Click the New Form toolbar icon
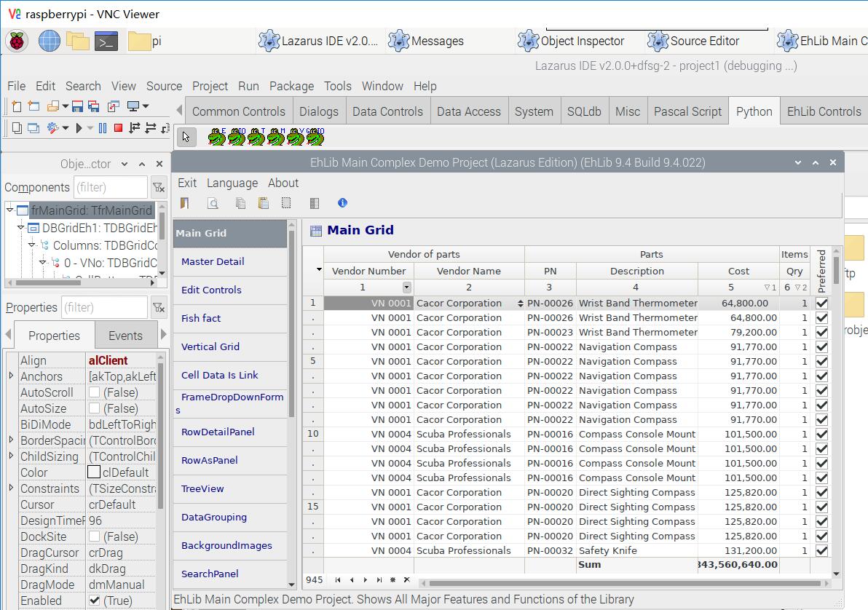 click(33, 106)
